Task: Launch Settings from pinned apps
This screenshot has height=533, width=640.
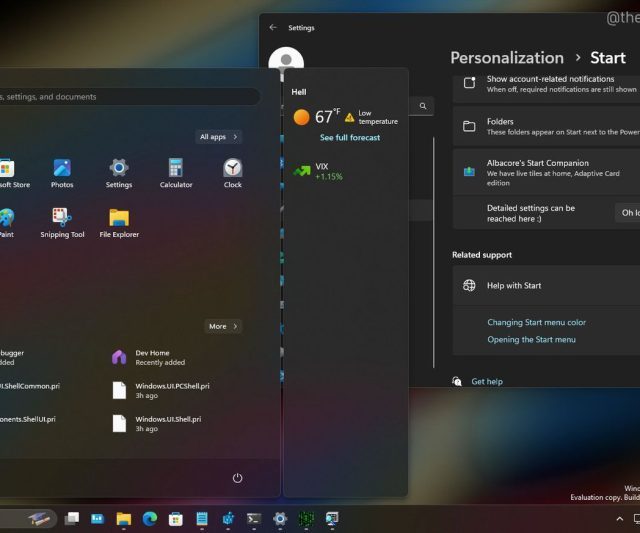Action: click(119, 173)
